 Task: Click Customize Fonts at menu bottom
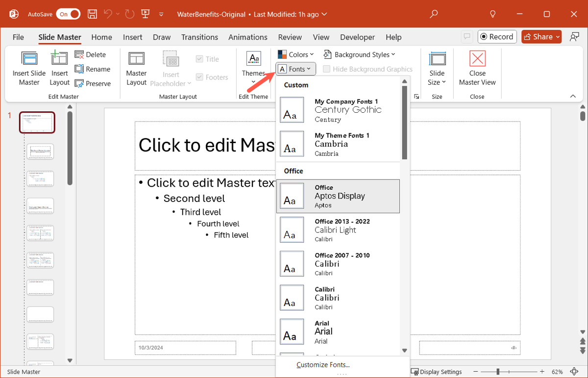coord(323,364)
